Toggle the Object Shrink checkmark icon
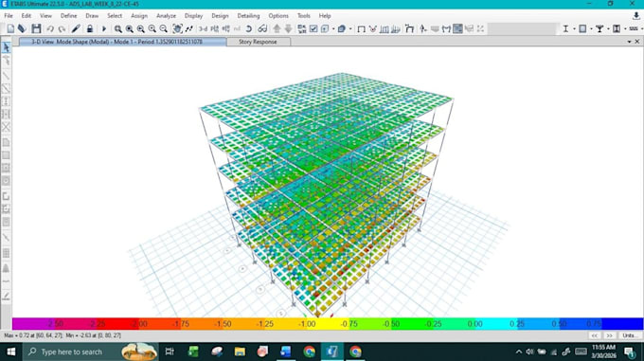This screenshot has height=361, width=644. (x=313, y=28)
